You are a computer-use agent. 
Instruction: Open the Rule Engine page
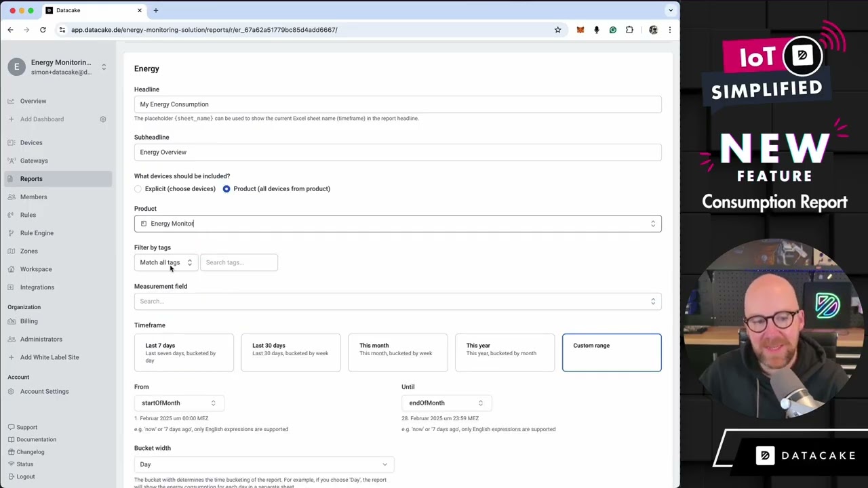pyautogui.click(x=37, y=233)
